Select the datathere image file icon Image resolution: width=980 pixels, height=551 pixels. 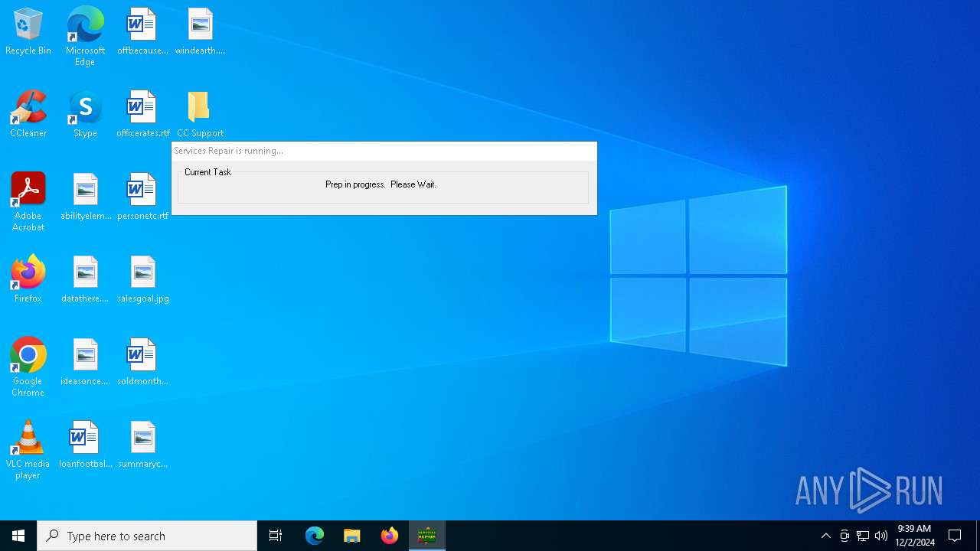tap(85, 279)
